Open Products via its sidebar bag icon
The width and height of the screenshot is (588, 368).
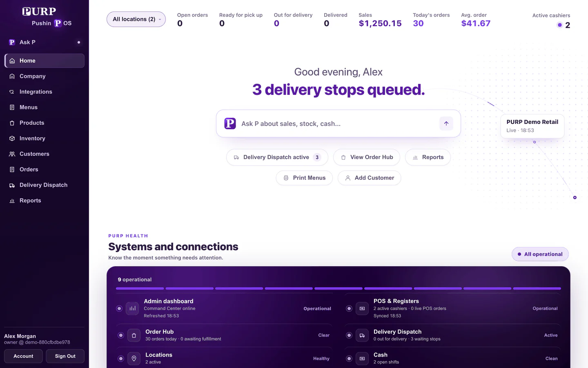[12, 123]
